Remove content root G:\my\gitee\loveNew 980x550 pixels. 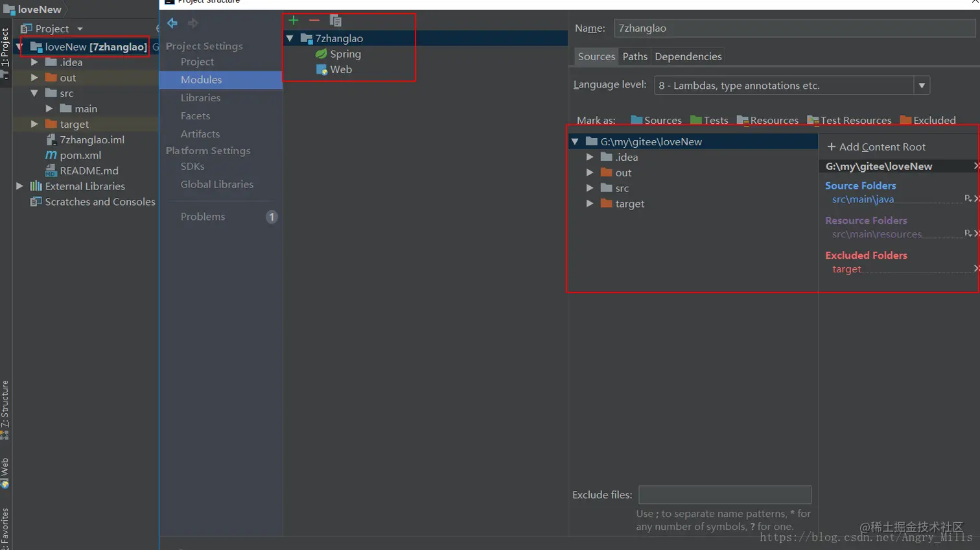976,166
